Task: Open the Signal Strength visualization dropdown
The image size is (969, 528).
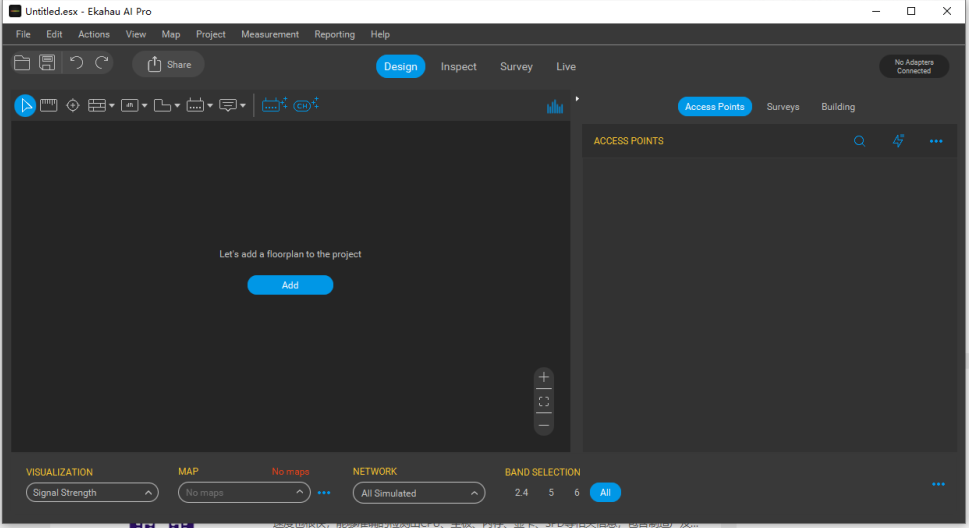Action: coord(92,493)
